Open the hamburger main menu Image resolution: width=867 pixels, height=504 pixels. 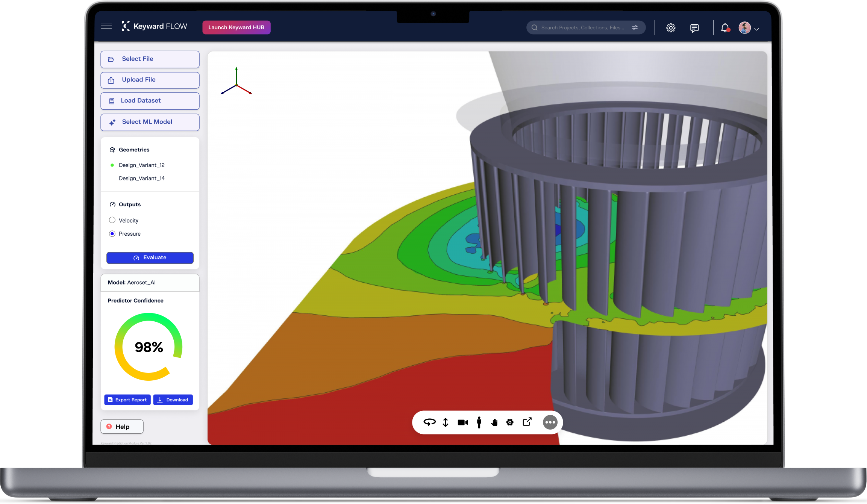point(106,26)
